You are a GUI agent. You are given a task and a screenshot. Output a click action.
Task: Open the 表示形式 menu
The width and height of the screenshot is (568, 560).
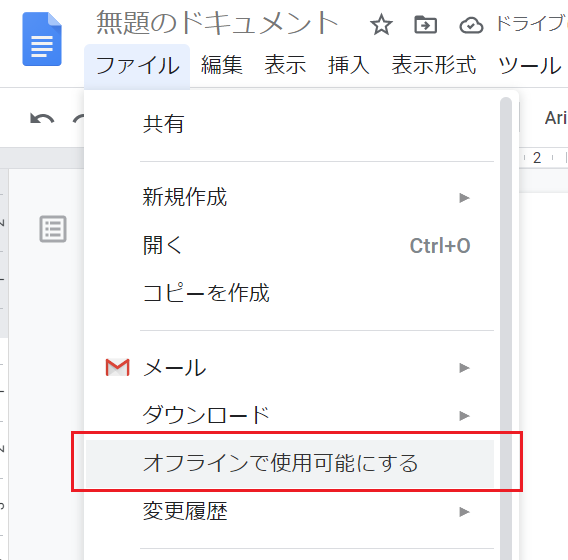(x=434, y=66)
